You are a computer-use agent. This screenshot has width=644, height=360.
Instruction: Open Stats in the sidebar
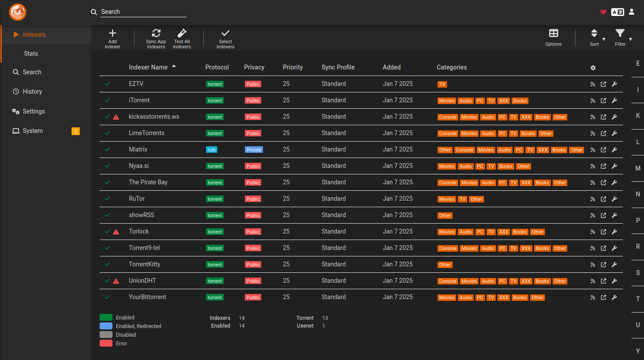46,54
